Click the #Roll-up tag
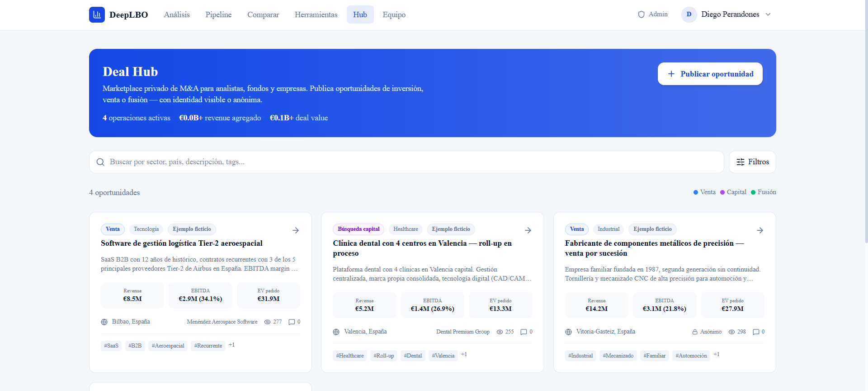868x391 pixels. point(384,356)
